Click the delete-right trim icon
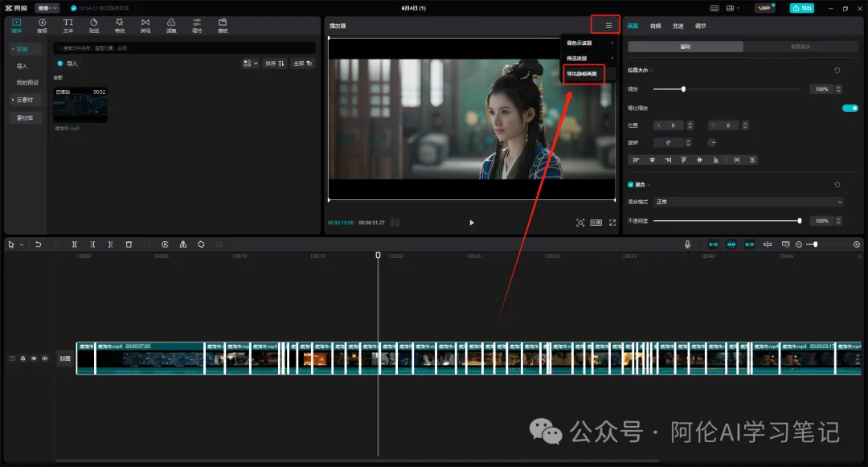This screenshot has height=467, width=868. click(x=111, y=244)
